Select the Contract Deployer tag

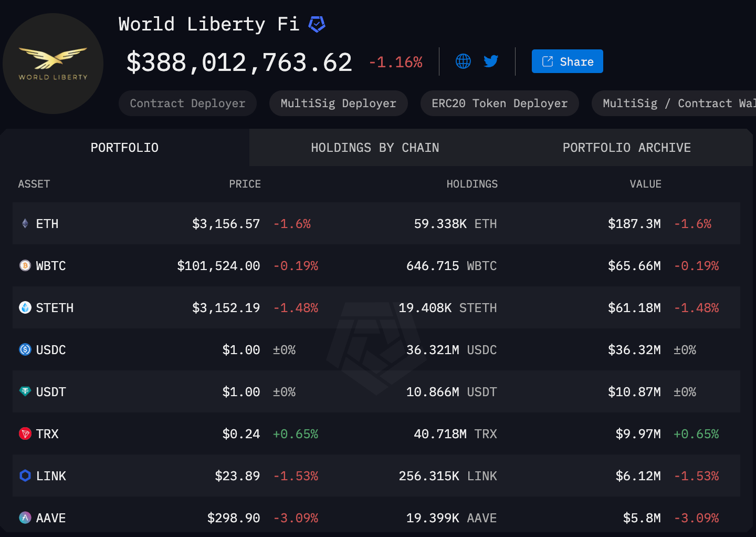tap(187, 104)
